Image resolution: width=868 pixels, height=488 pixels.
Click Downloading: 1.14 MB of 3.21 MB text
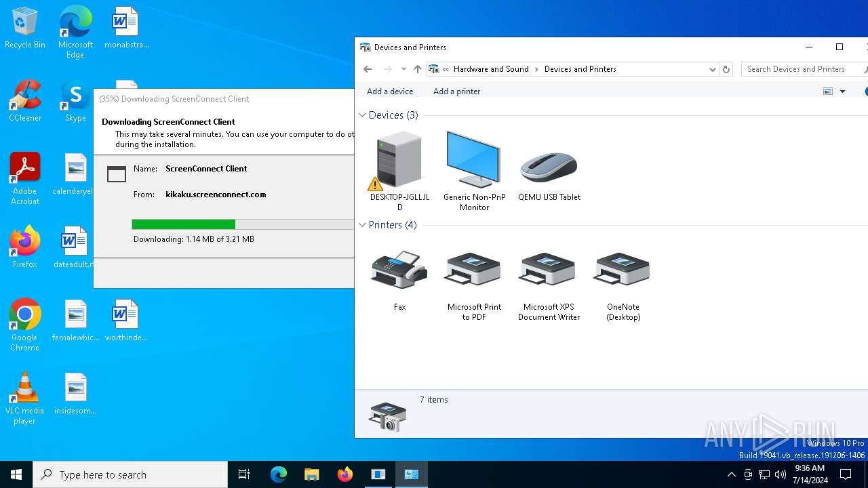pyautogui.click(x=193, y=239)
